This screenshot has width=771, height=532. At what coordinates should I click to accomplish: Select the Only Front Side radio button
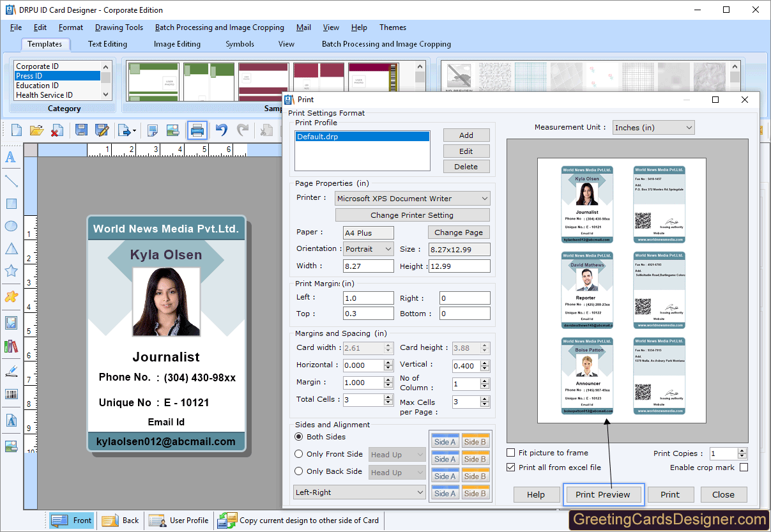point(298,454)
